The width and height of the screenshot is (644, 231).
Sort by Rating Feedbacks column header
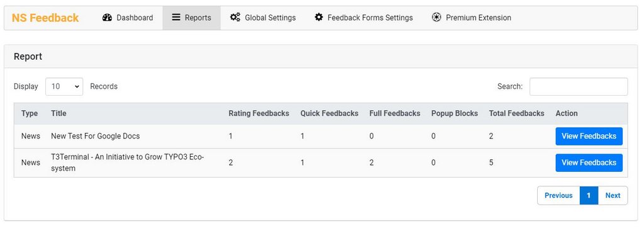tap(258, 113)
